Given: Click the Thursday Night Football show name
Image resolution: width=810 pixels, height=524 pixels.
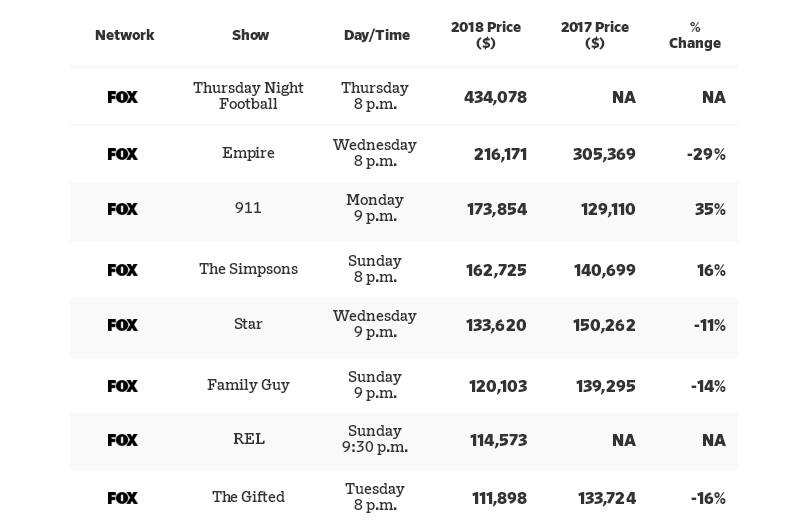Looking at the screenshot, I should 248,96.
